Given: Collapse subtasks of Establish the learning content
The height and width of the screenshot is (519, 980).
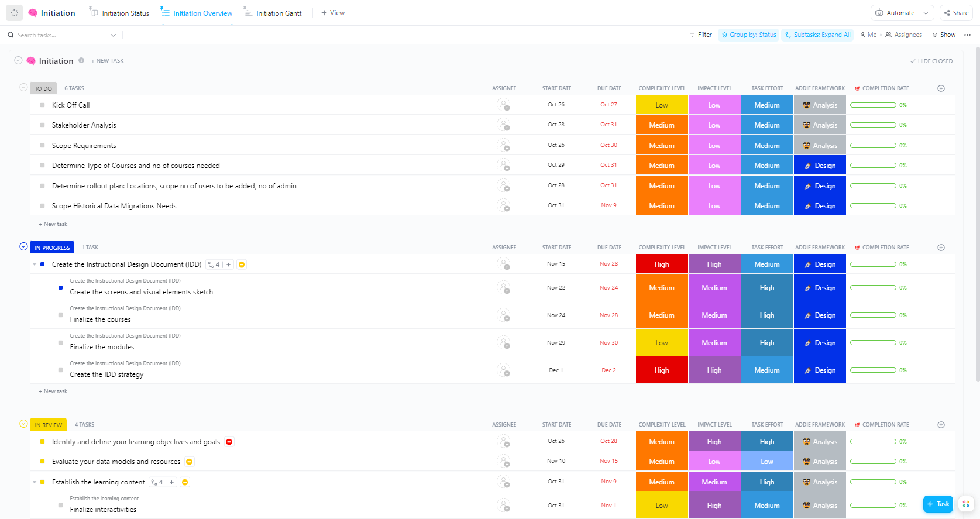Looking at the screenshot, I should point(35,482).
